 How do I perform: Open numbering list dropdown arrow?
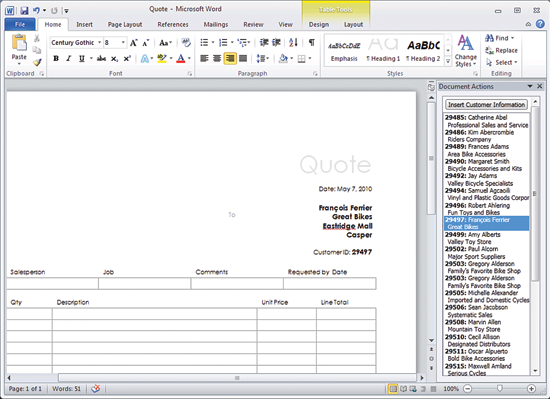pyautogui.click(x=232, y=43)
